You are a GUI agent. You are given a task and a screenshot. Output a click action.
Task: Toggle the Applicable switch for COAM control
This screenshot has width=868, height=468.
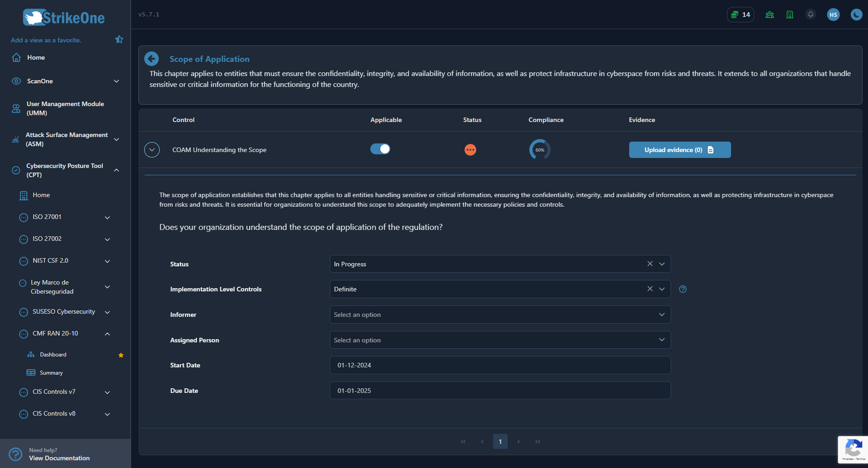(380, 149)
